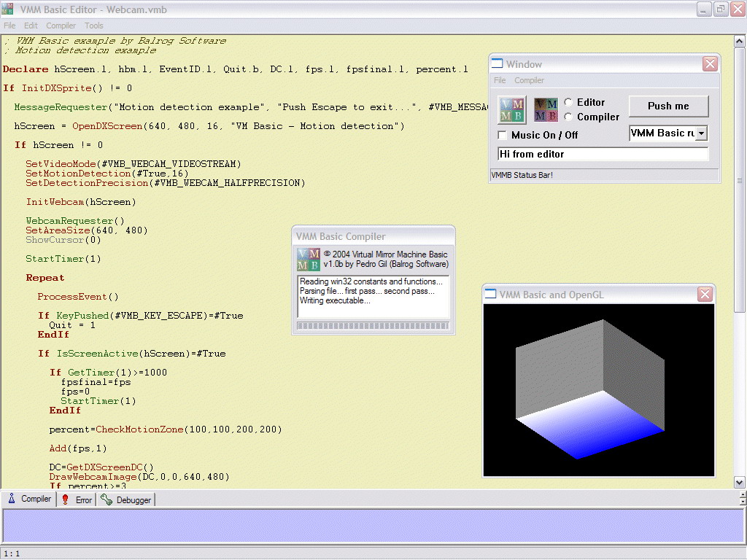
Task: Click the If InitDXSprite() != 0 line
Action: pos(67,88)
